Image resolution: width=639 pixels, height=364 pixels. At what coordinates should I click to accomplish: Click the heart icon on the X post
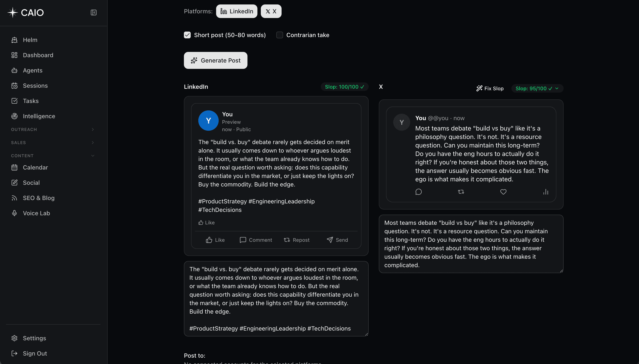(503, 192)
